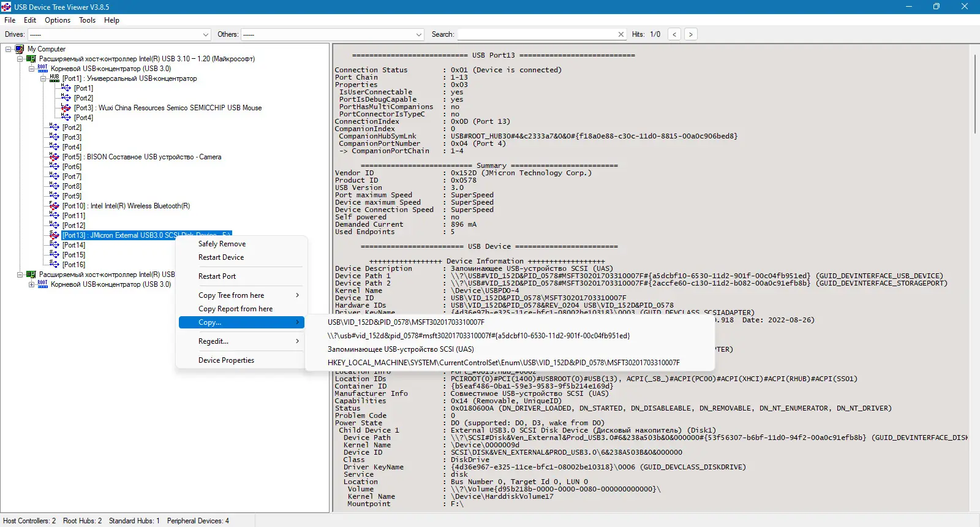The image size is (980, 527).
Task: Collapse the Port1 universal hub node
Action: [x=43, y=78]
